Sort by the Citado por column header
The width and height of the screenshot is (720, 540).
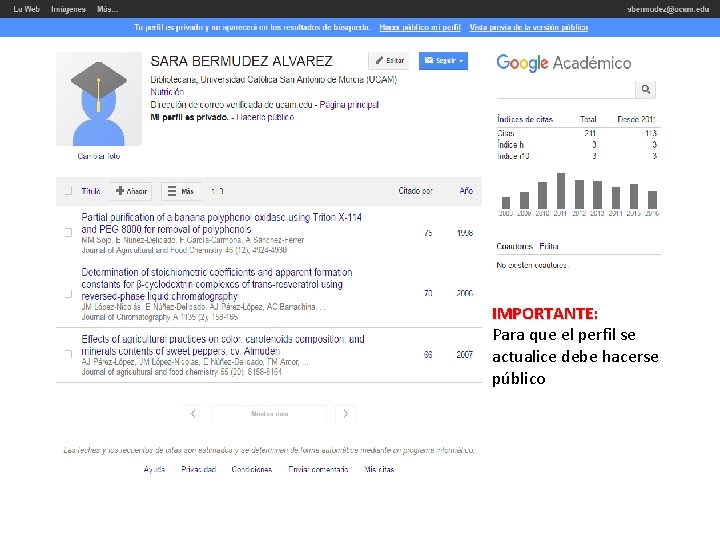pos(415,191)
